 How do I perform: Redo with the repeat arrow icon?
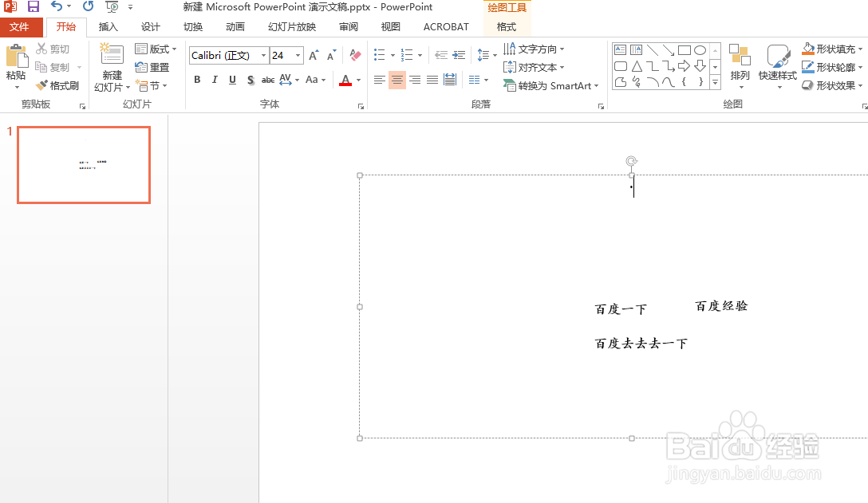pyautogui.click(x=88, y=6)
